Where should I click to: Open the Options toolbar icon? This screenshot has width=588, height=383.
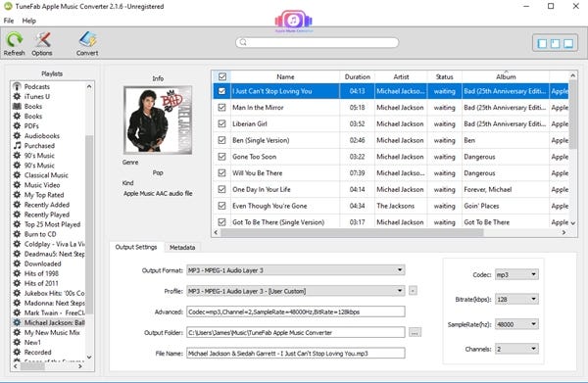tap(42, 39)
